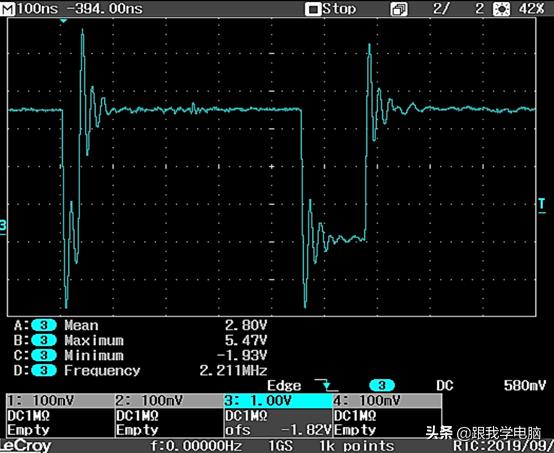This screenshot has width=554, height=453.
Task: Click the -1.93V minimum value
Action: point(242,355)
